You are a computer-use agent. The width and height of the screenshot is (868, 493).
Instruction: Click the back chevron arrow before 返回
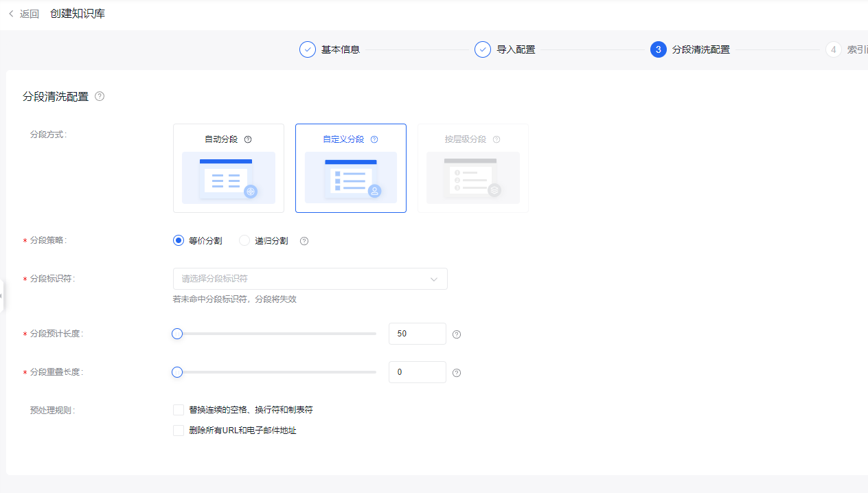click(10, 13)
